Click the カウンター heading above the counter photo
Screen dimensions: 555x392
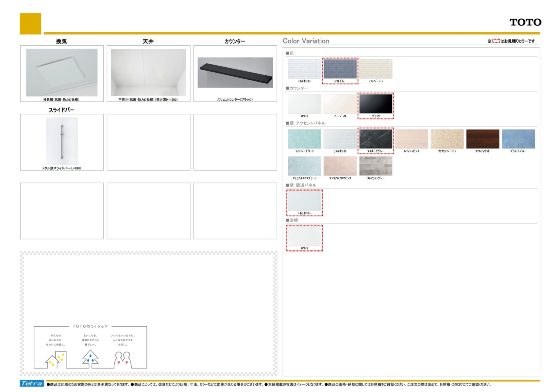click(x=235, y=41)
